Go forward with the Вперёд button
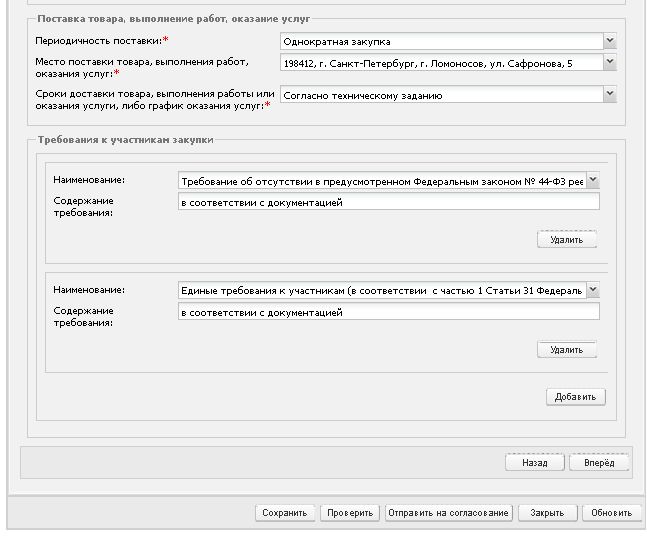 599,463
